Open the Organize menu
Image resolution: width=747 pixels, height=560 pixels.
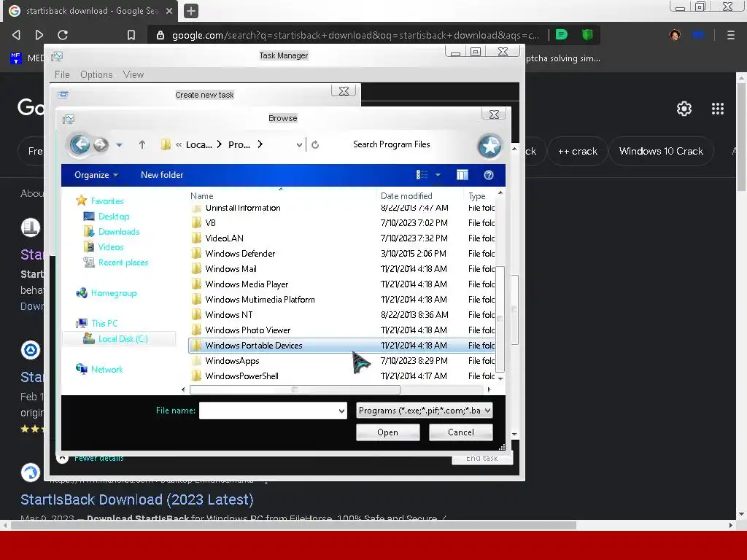tap(96, 175)
